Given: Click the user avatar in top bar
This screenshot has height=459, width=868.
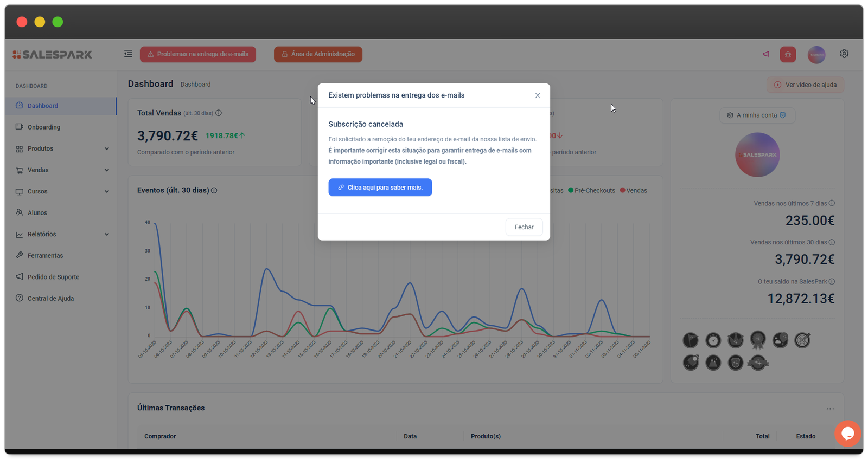Looking at the screenshot, I should tap(816, 54).
